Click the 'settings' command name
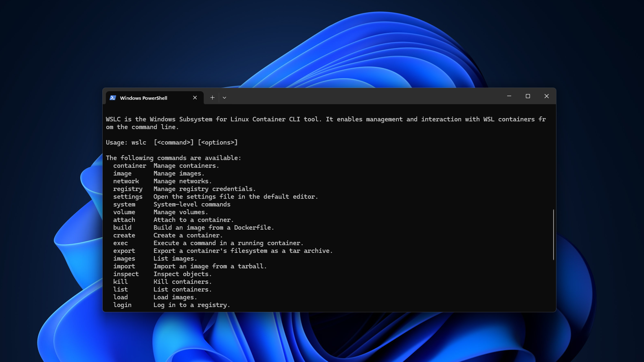The image size is (644, 362). pos(128,197)
